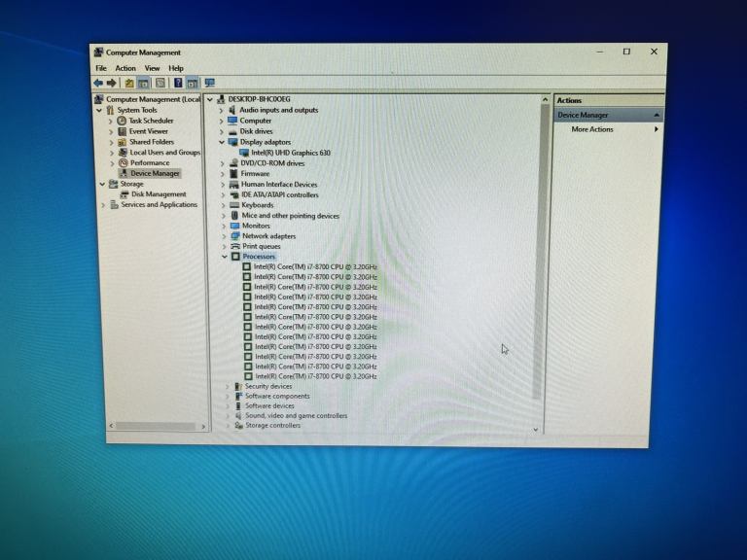Click the Up one level folder icon

[129, 84]
